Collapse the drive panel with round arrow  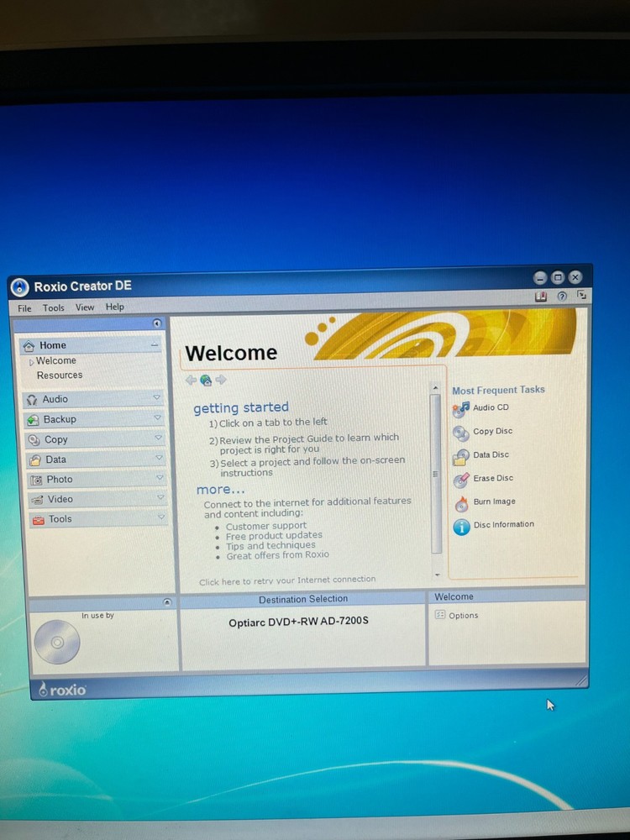(x=166, y=602)
